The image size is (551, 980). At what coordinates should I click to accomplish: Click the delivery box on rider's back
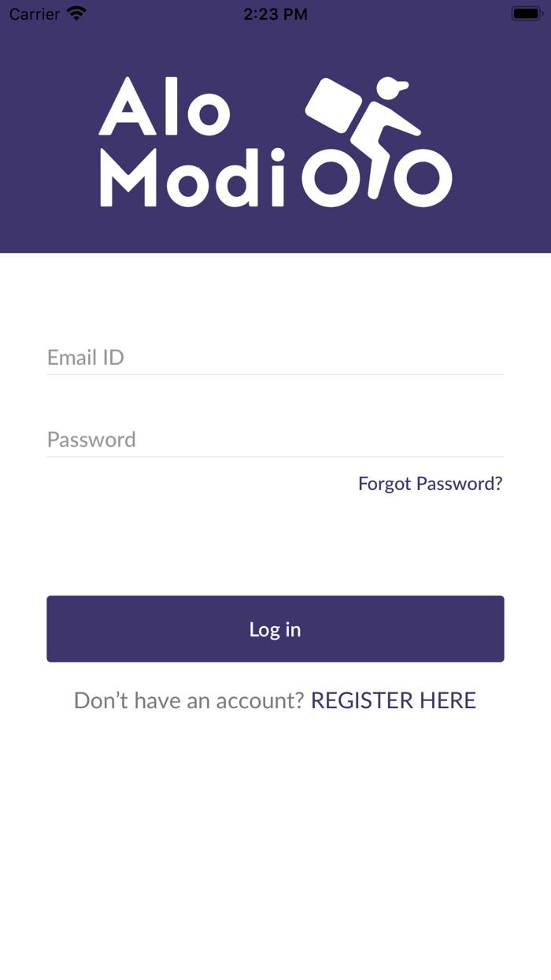point(332,106)
